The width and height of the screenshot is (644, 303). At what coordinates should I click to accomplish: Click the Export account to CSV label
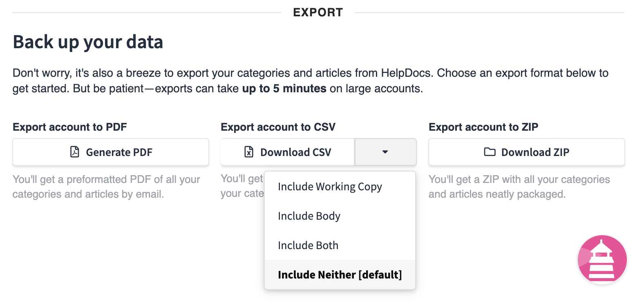(x=278, y=127)
